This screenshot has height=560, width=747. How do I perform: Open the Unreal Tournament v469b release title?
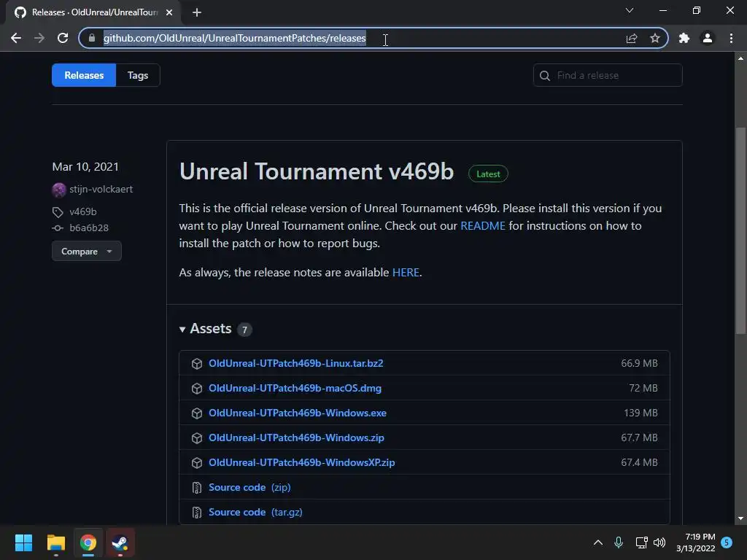[317, 171]
